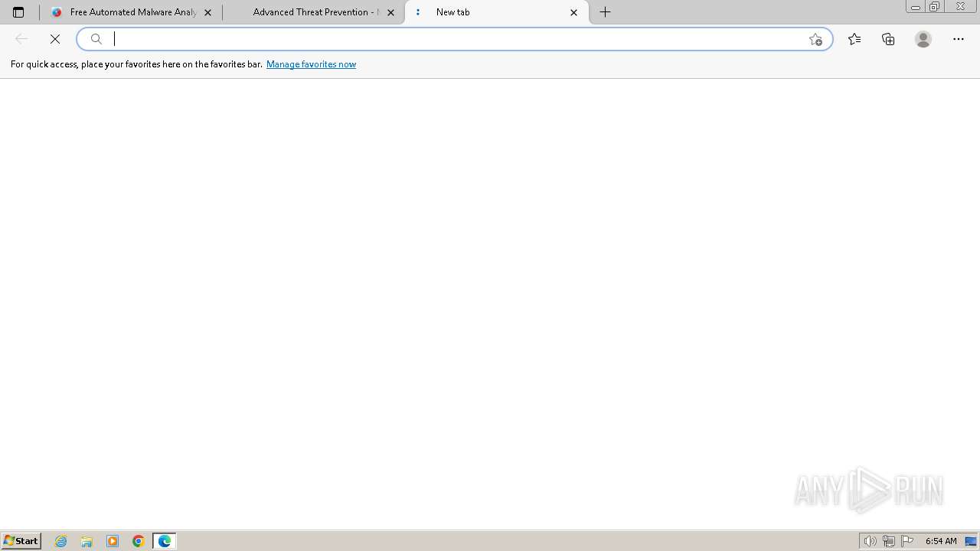This screenshot has height=551, width=980.
Task: Launch Internet Explorer from taskbar
Action: tap(61, 541)
